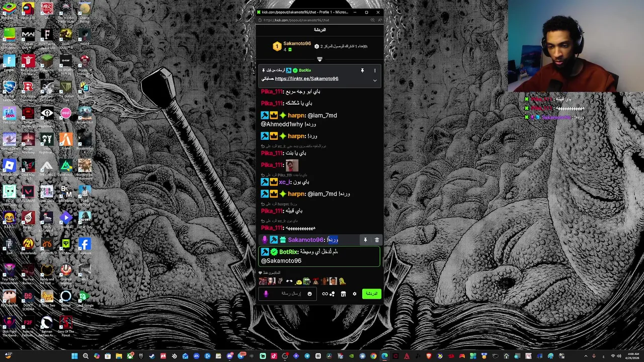
Task: Open chat settings gear icon
Action: 355,294
